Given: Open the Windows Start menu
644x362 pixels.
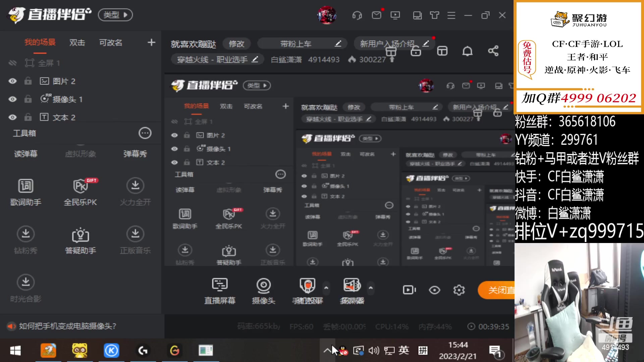Looking at the screenshot, I should click(15, 351).
